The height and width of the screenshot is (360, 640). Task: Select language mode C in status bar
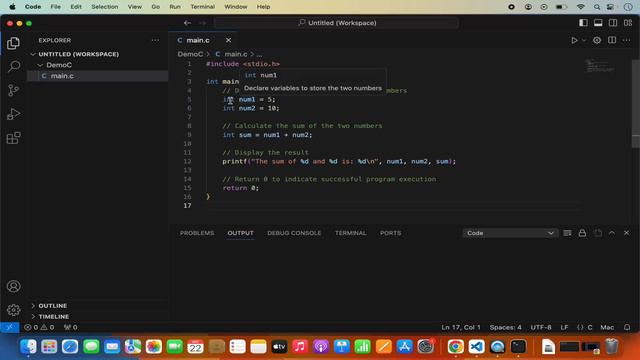(x=585, y=327)
